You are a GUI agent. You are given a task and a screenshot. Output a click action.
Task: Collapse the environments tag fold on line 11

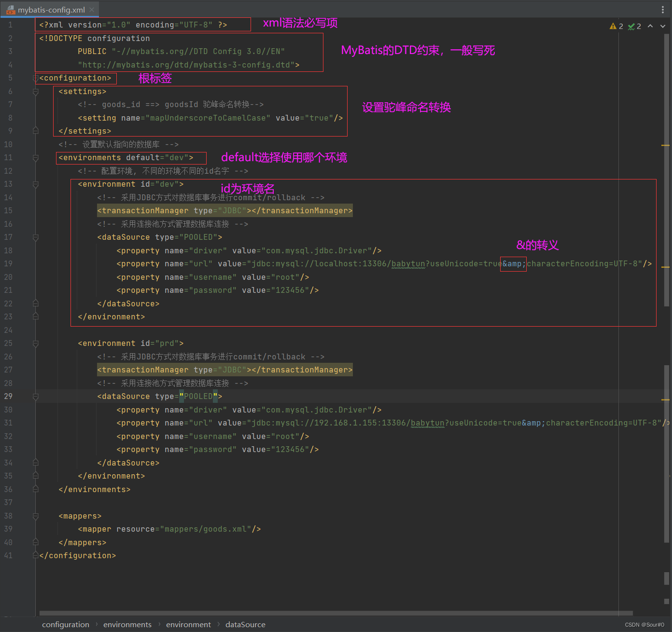[35, 158]
